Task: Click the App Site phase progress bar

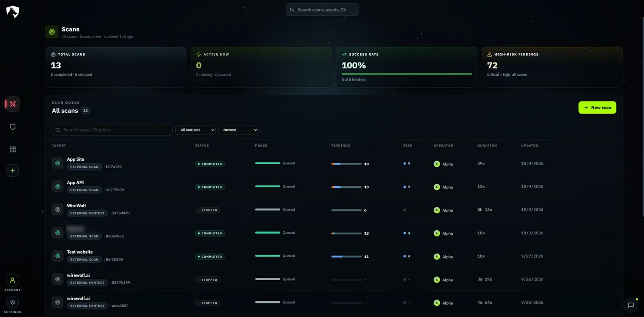Action: pyautogui.click(x=268, y=163)
